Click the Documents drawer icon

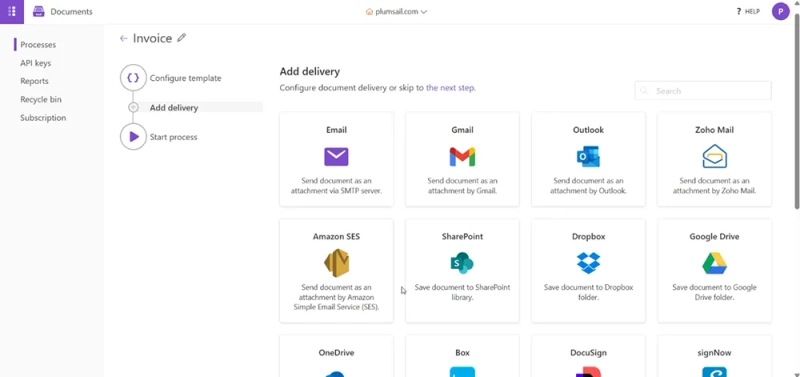coord(39,11)
